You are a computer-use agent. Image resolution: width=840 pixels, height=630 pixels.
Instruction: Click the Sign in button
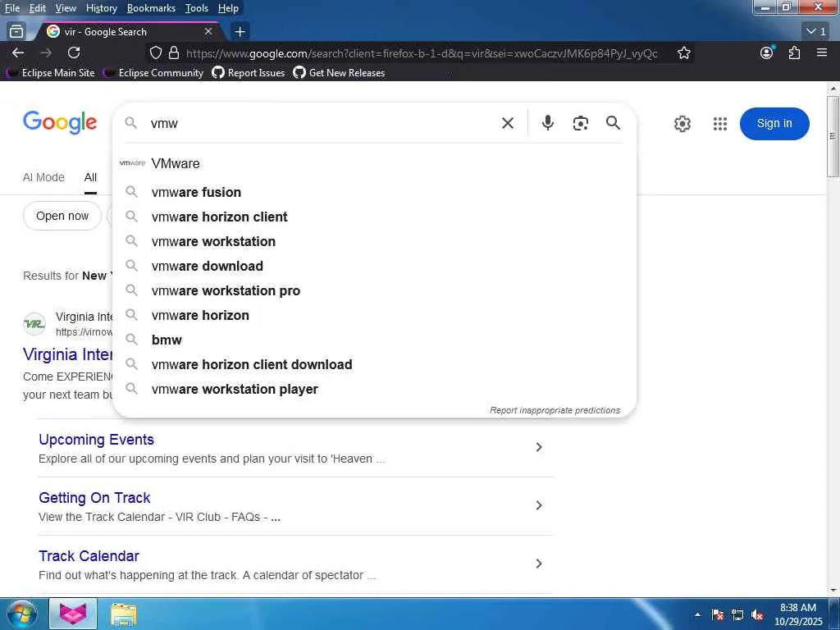(774, 124)
